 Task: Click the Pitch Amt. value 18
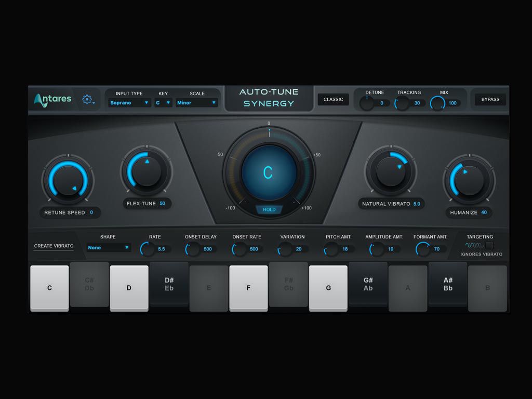point(345,249)
